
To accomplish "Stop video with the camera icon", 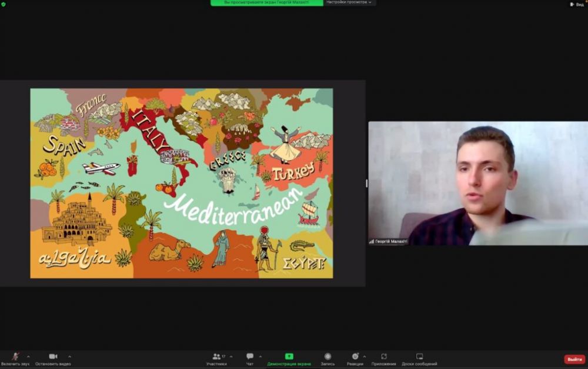I will click(x=53, y=357).
